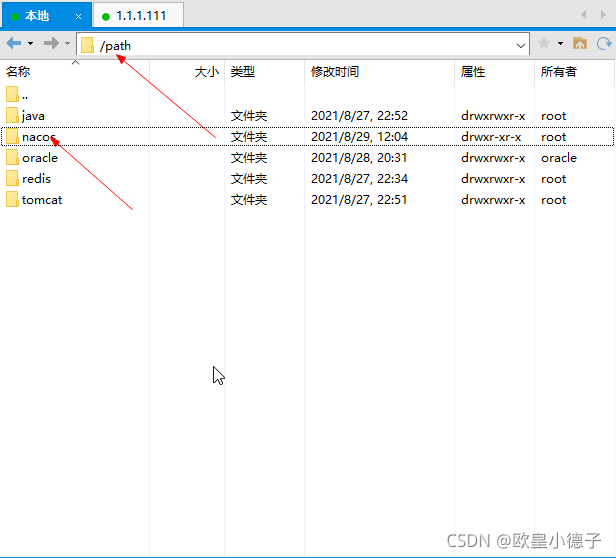This screenshot has height=558, width=616.
Task: Click the bookmark star icon
Action: 544,43
